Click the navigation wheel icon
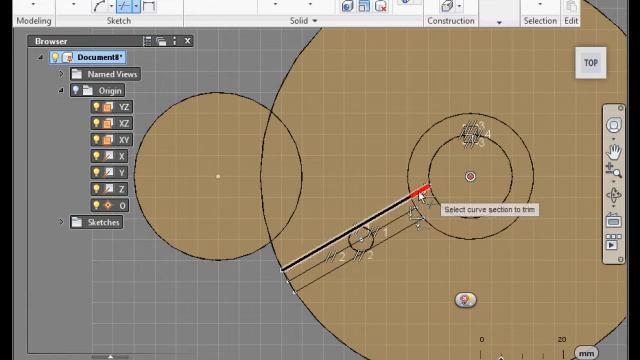 (613, 125)
